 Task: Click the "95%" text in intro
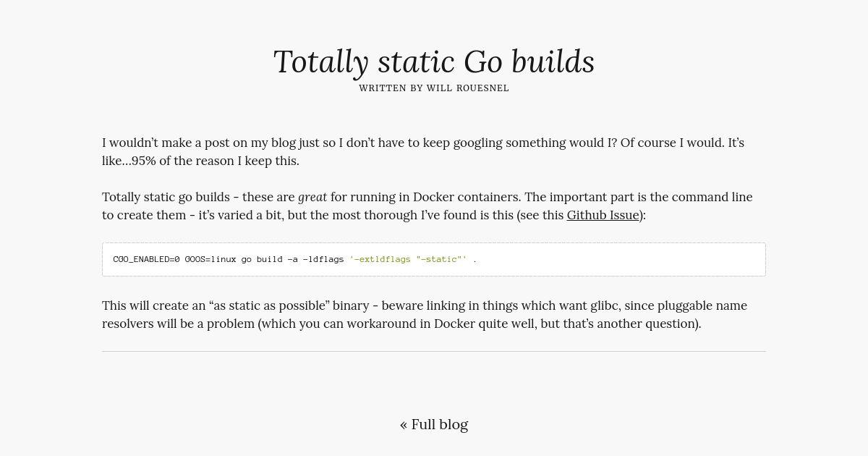point(144,161)
